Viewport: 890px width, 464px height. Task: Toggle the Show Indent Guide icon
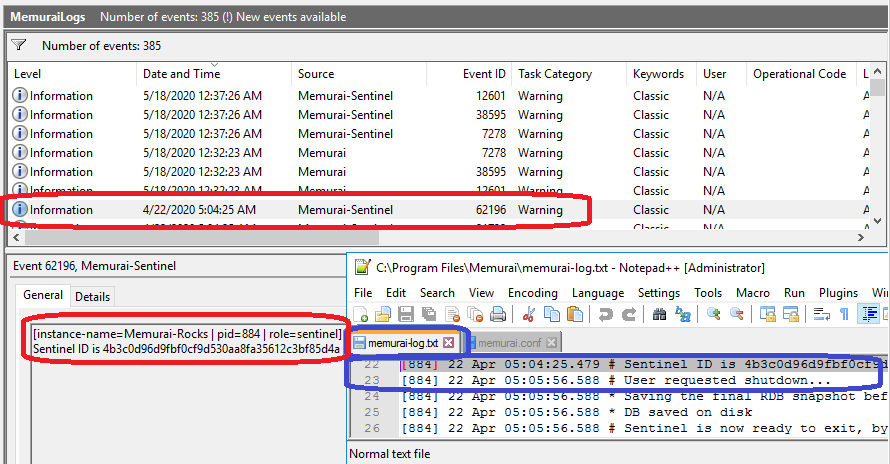click(x=869, y=314)
